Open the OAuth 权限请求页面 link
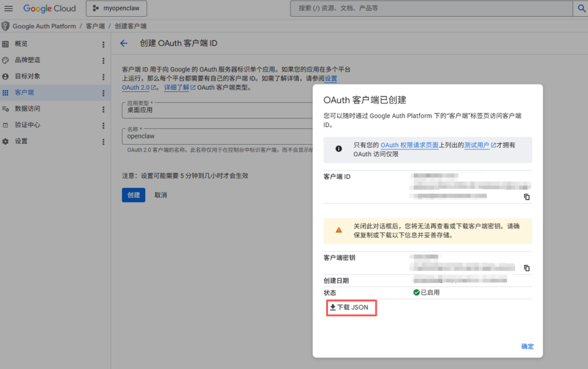Image resolution: width=588 pixels, height=369 pixels. (x=409, y=145)
